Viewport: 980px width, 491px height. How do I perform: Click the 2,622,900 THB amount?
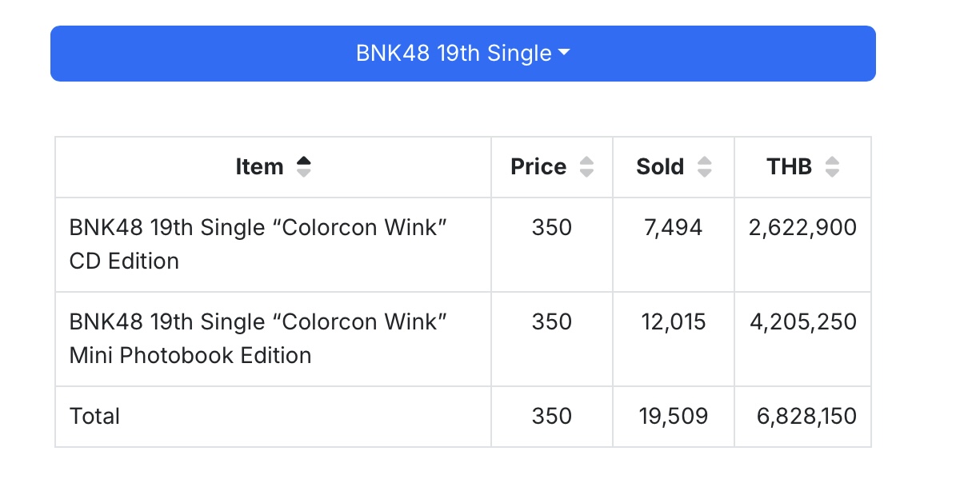pos(802,227)
